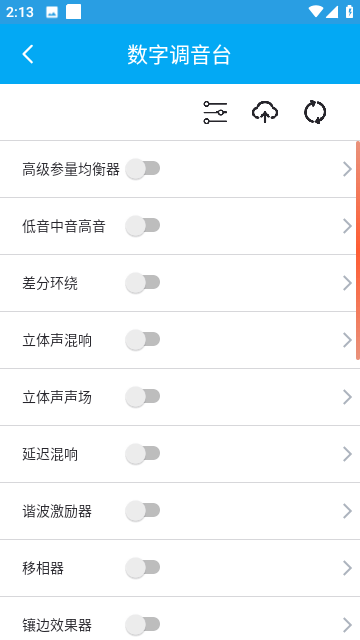This screenshot has width=360, height=640.
Task: Tap the battery charging icon
Action: (x=349, y=11)
